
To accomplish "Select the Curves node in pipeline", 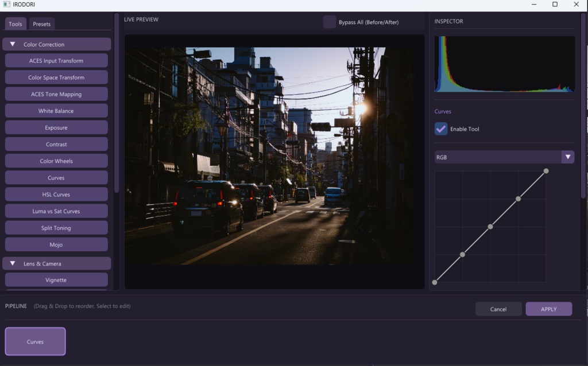I will [35, 341].
